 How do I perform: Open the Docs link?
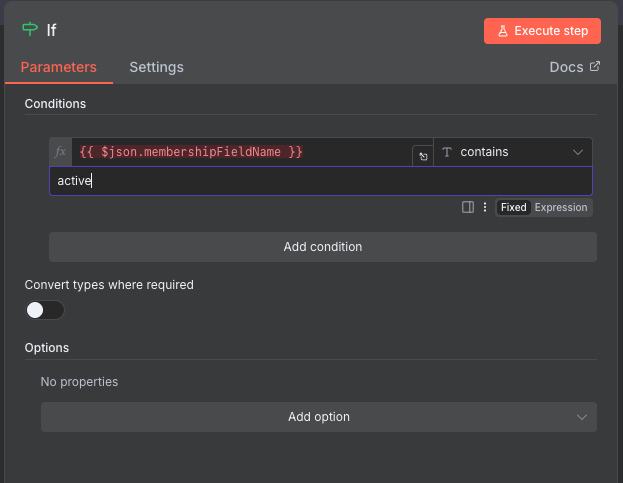point(566,67)
